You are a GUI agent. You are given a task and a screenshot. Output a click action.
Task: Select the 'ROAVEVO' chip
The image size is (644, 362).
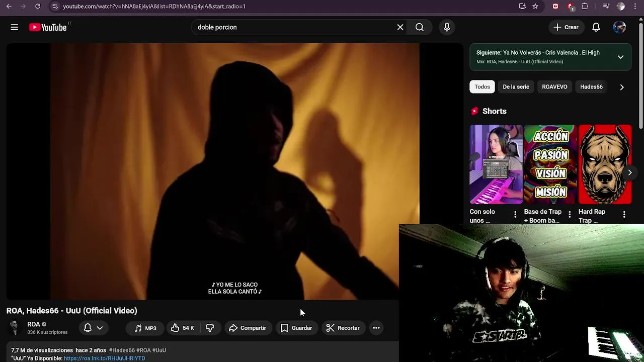pyautogui.click(x=554, y=86)
